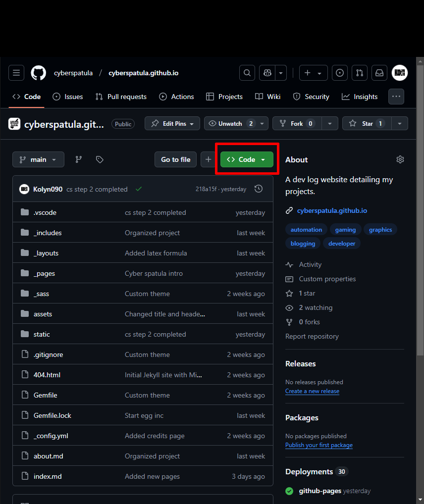Image resolution: width=424 pixels, height=504 pixels.
Task: Switch to the Security tab
Action: (312, 97)
